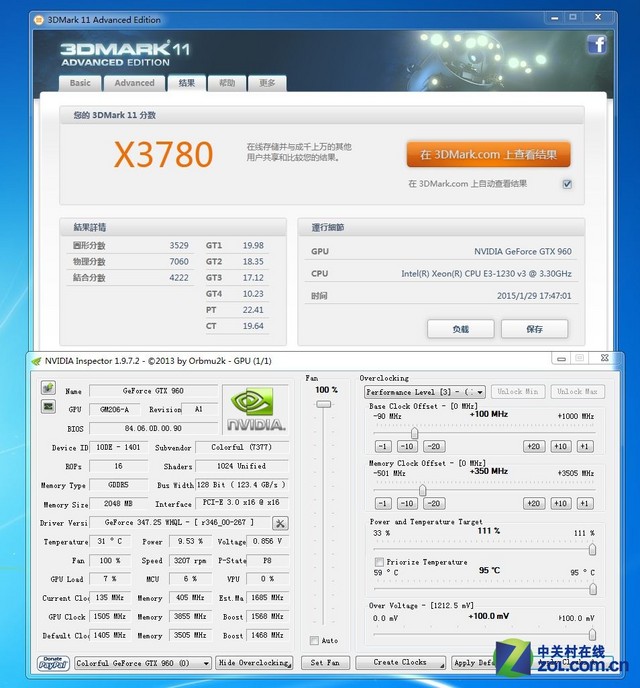Click the memory clock -20 button
This screenshot has width=640, height=688.
pyautogui.click(x=434, y=503)
